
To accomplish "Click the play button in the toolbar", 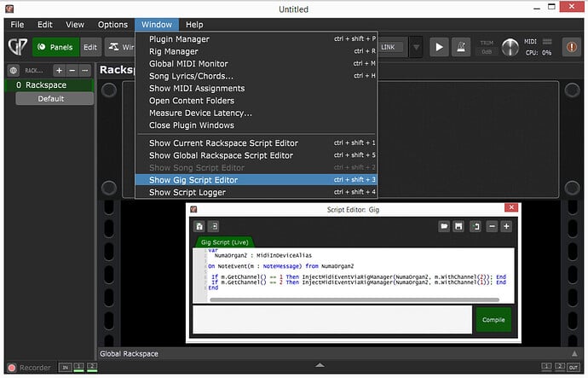I will point(439,47).
